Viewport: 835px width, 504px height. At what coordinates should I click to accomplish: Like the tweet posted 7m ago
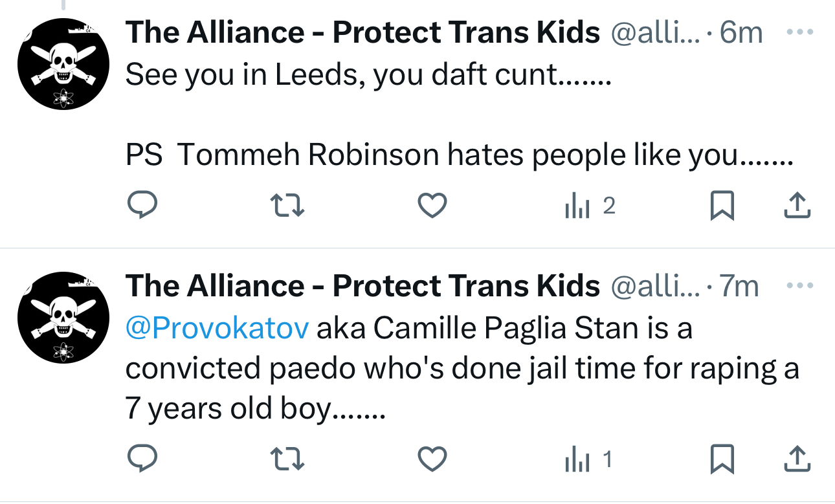tap(432, 460)
